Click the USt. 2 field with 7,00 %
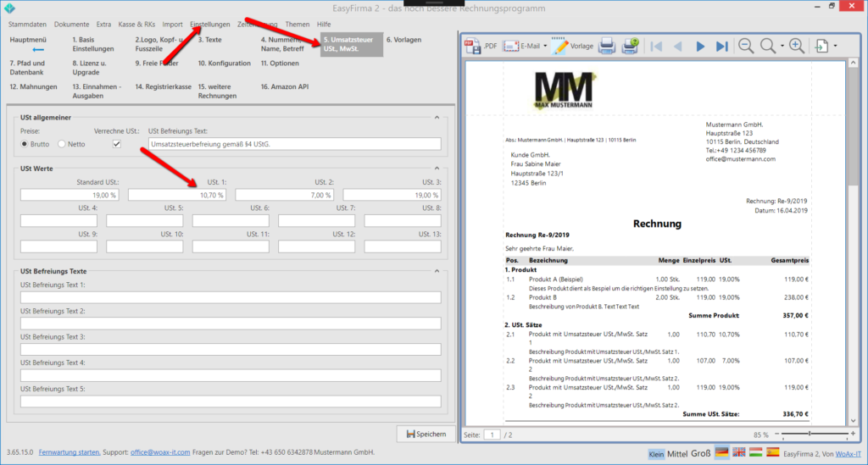Screen dimensions: 868x465 coord(285,195)
